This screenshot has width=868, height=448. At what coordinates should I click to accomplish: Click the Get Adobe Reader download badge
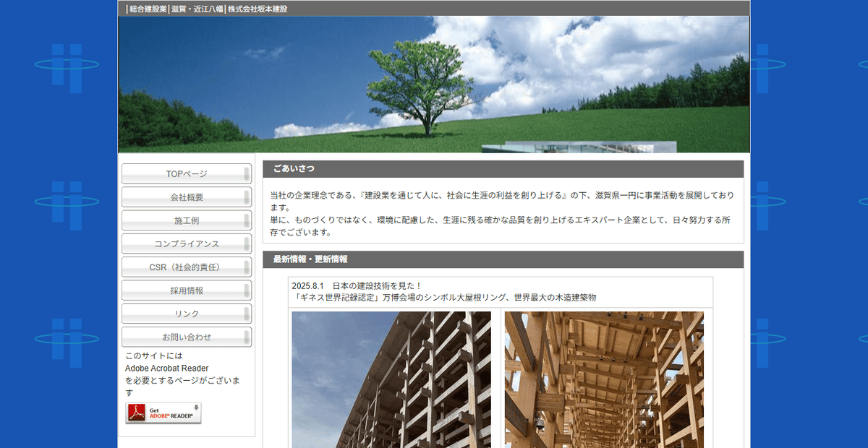(165, 413)
